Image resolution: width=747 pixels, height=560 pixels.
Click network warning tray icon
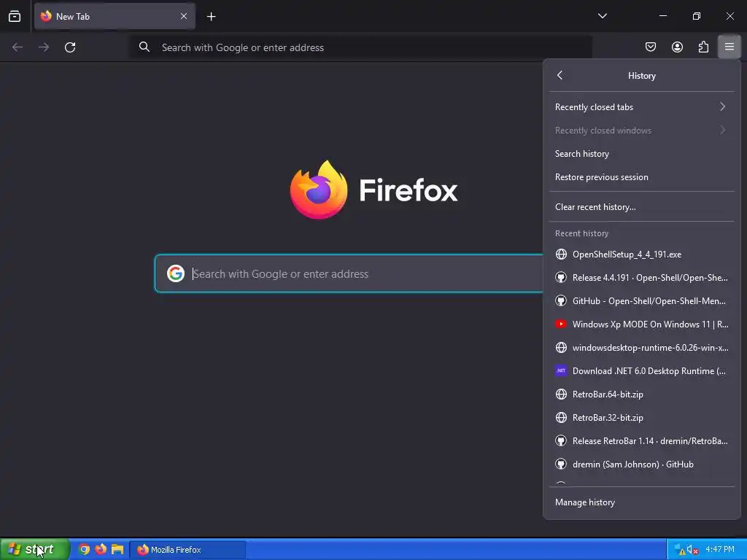click(680, 550)
